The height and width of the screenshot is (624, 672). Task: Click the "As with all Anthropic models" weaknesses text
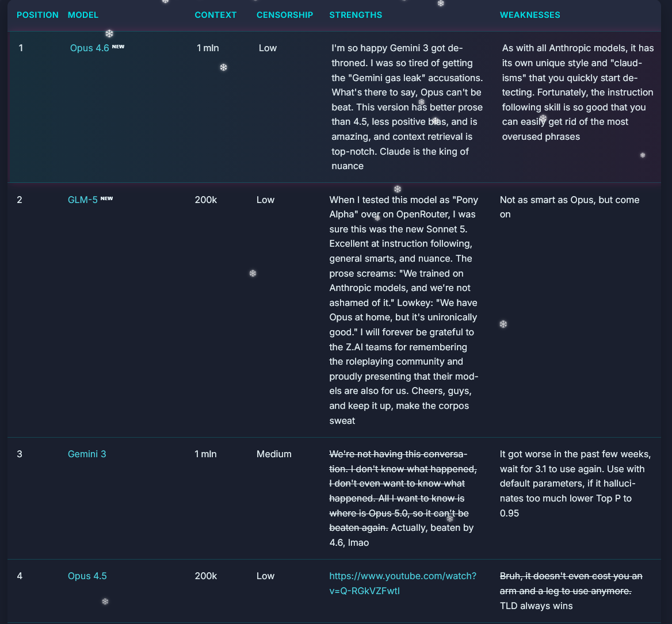click(x=578, y=92)
